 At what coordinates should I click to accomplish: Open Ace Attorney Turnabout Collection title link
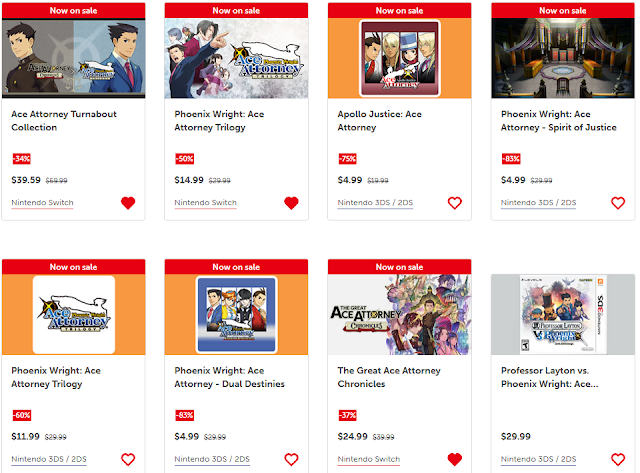(x=64, y=121)
